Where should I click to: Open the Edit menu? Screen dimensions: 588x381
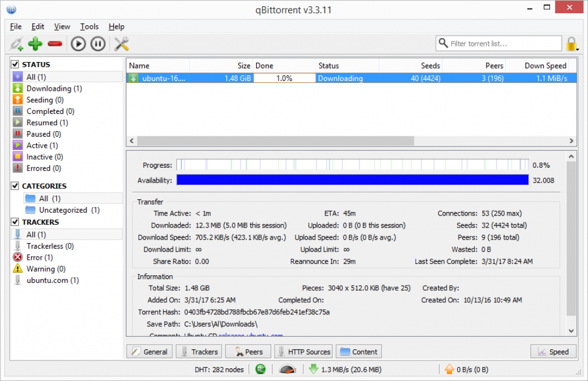click(x=37, y=26)
